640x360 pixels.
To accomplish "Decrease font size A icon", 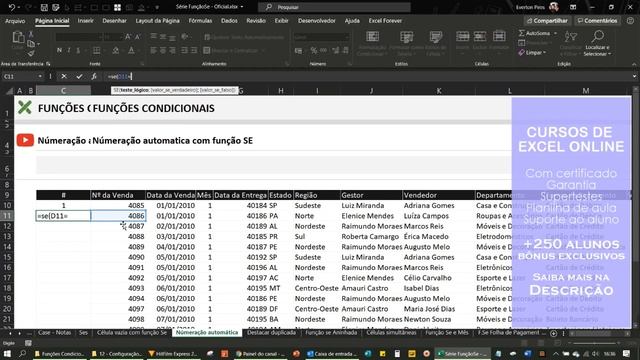I will point(138,37).
